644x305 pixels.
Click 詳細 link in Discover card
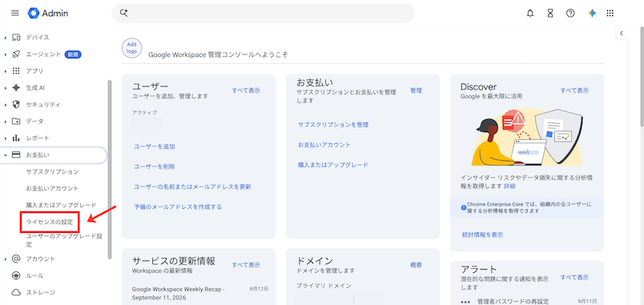coord(509,186)
